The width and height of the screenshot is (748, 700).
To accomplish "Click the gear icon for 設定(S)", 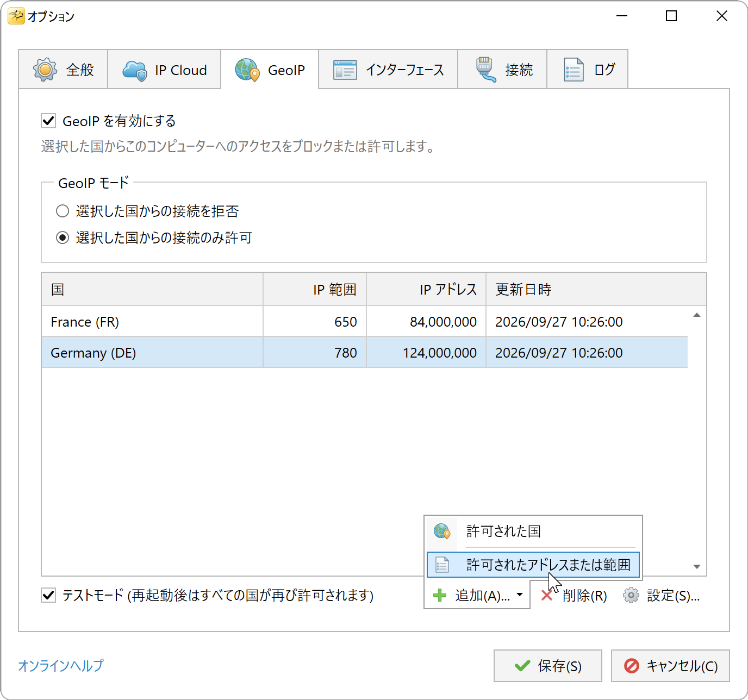I will 631,596.
